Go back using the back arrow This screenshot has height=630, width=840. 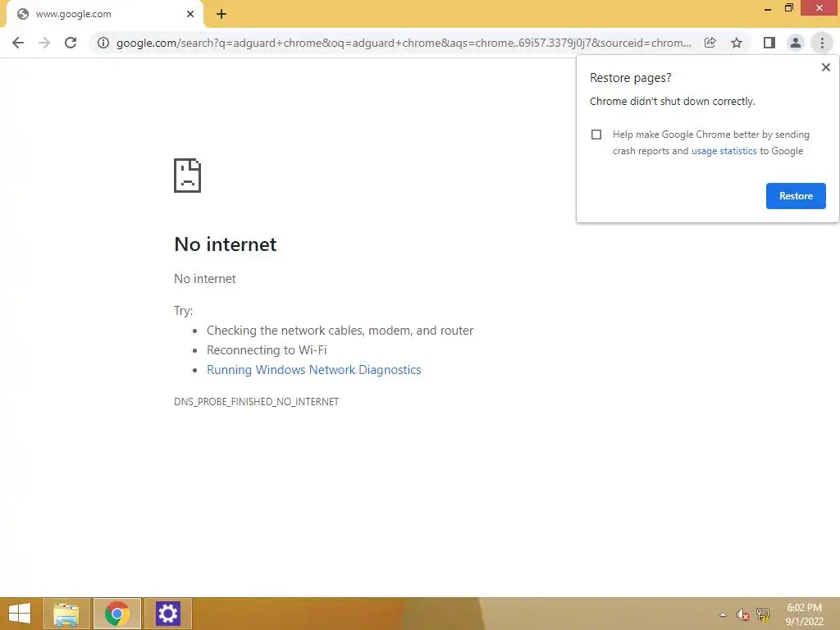click(x=18, y=43)
